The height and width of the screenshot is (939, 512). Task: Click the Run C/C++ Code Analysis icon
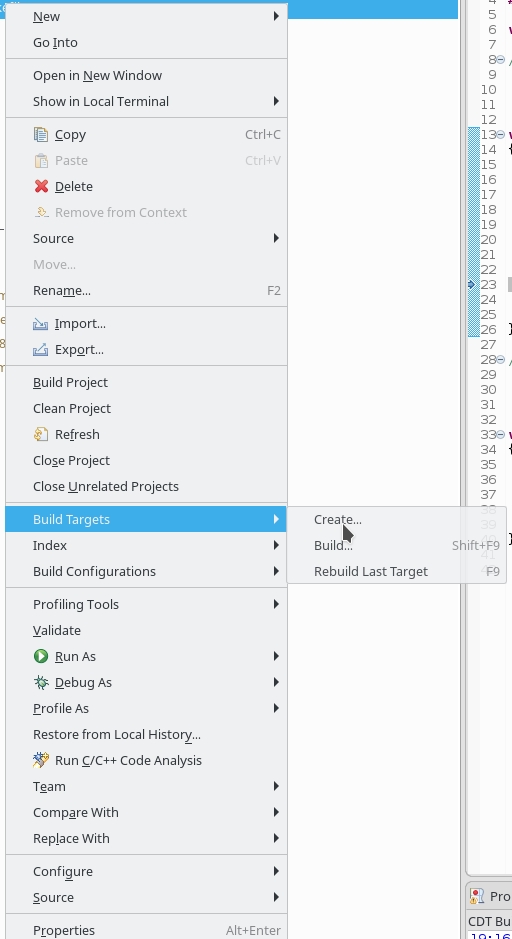[x=41, y=761]
